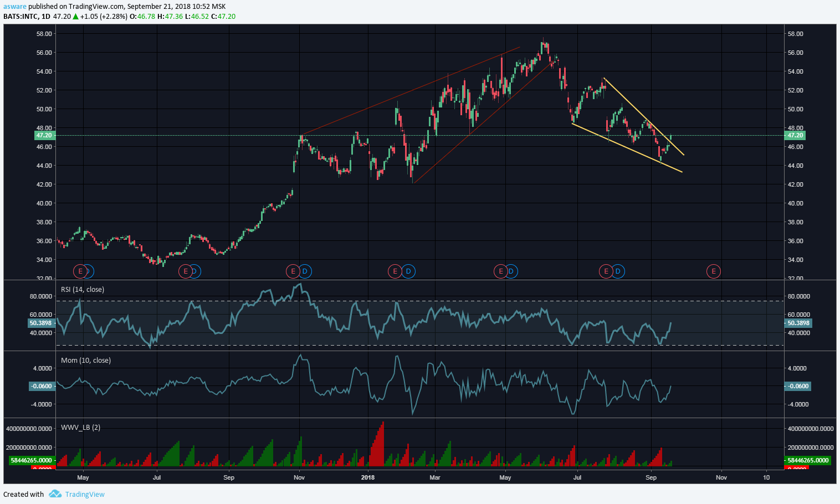Image resolution: width=840 pixels, height=504 pixels.
Task: Click the 58446265.0000 volume tag on right
Action: coord(807,460)
